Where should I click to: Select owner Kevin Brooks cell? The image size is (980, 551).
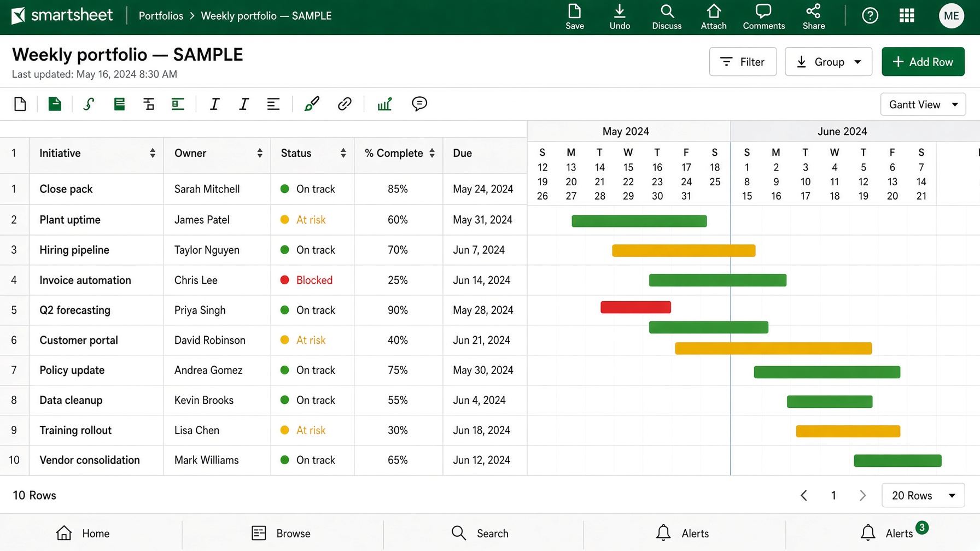tap(217, 400)
